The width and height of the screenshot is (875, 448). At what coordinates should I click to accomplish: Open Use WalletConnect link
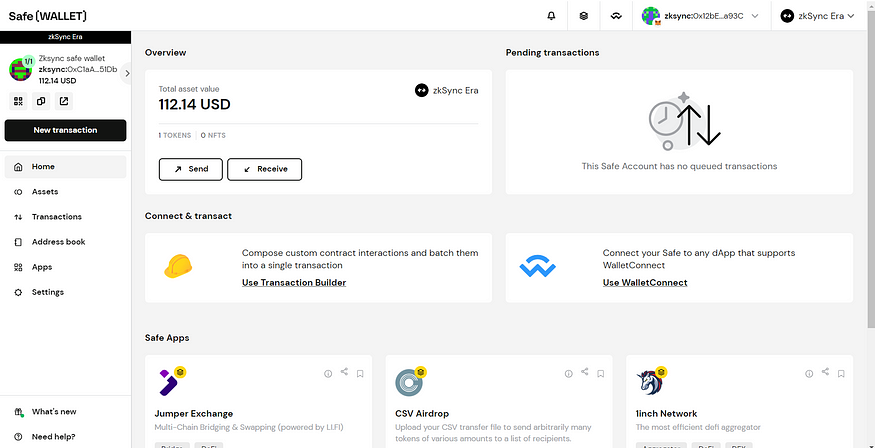tap(645, 283)
